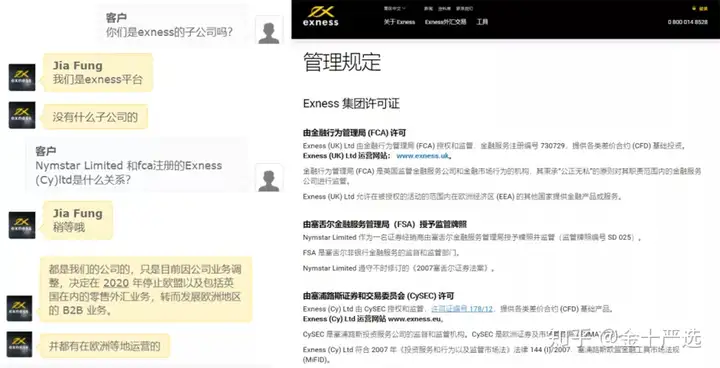This screenshot has width=720, height=368.
Task: Click the 管理规定 page heading
Action: click(x=342, y=62)
